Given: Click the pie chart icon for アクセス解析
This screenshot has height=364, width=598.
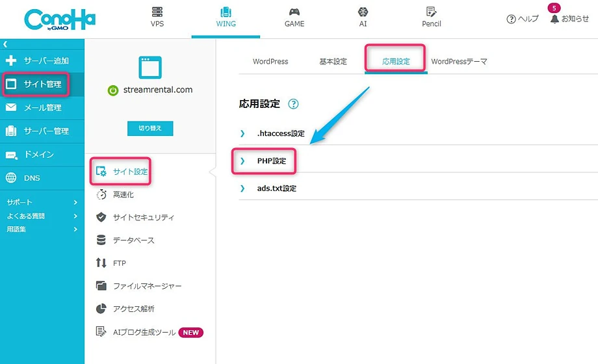Looking at the screenshot, I should click(x=101, y=308).
